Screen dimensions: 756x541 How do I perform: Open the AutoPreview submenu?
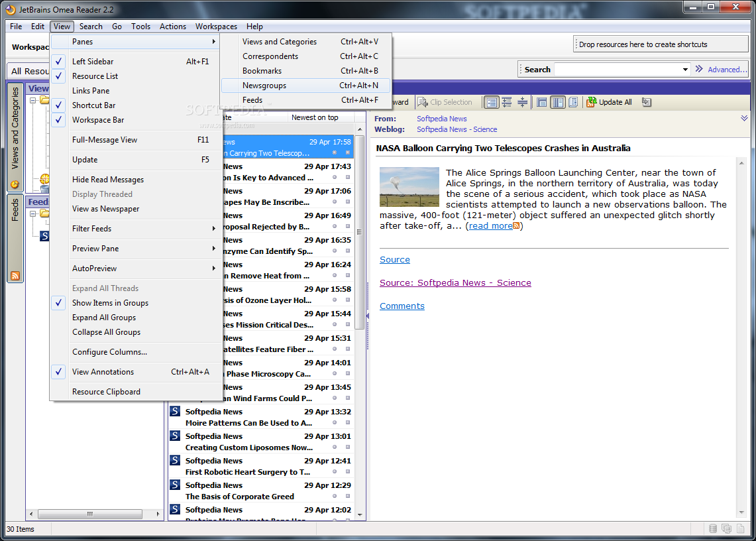point(135,269)
